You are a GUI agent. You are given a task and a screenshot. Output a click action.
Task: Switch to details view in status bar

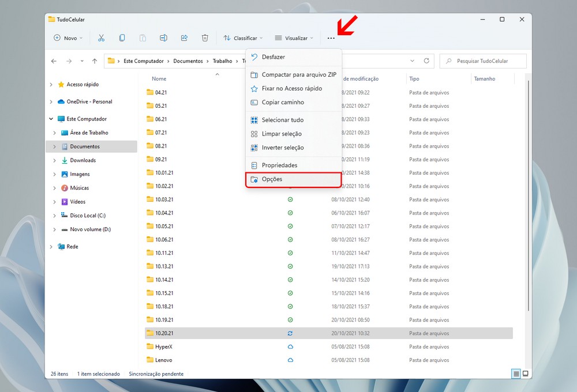pyautogui.click(x=516, y=374)
